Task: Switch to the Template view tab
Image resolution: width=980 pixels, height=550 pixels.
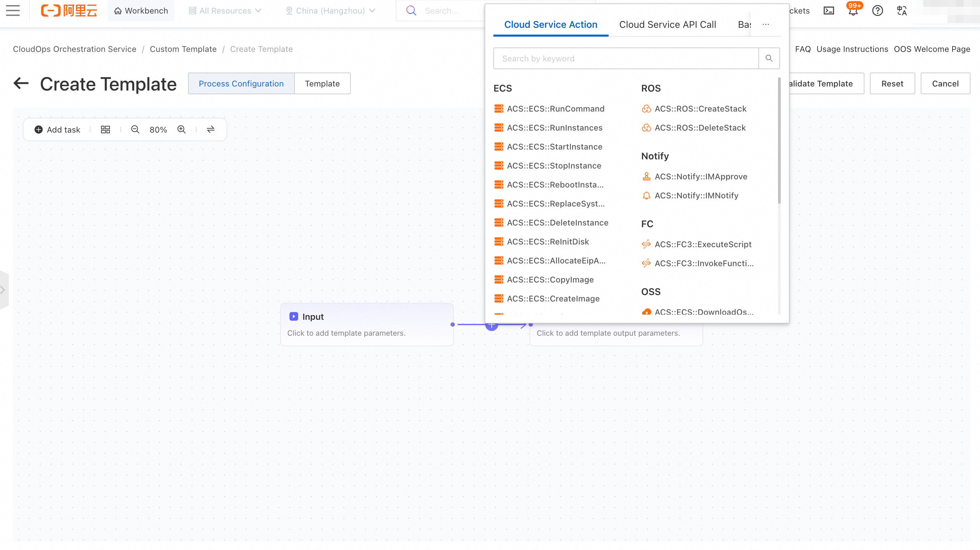Action: pos(322,83)
